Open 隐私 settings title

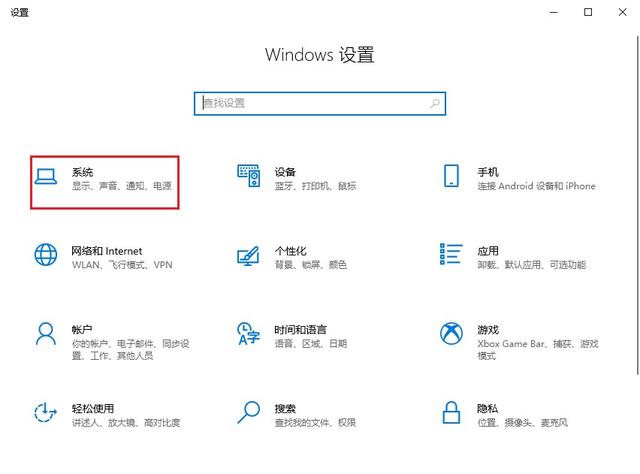click(x=487, y=408)
